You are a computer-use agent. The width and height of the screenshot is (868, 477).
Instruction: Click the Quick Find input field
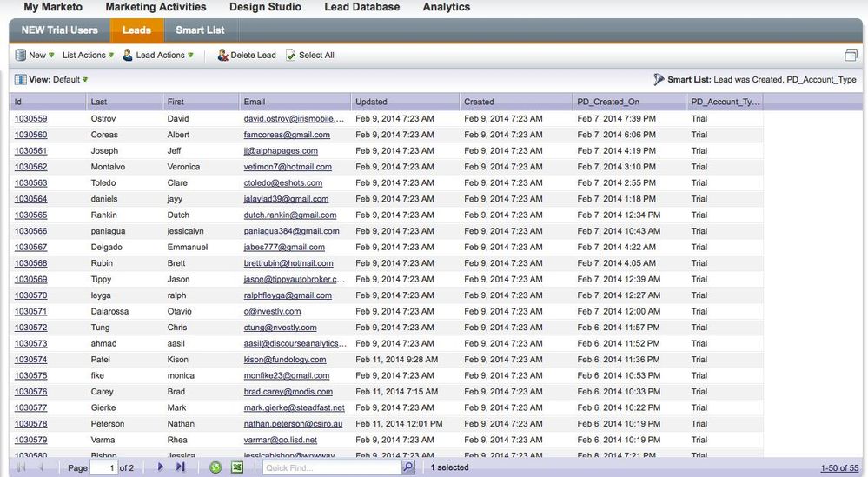click(x=330, y=467)
